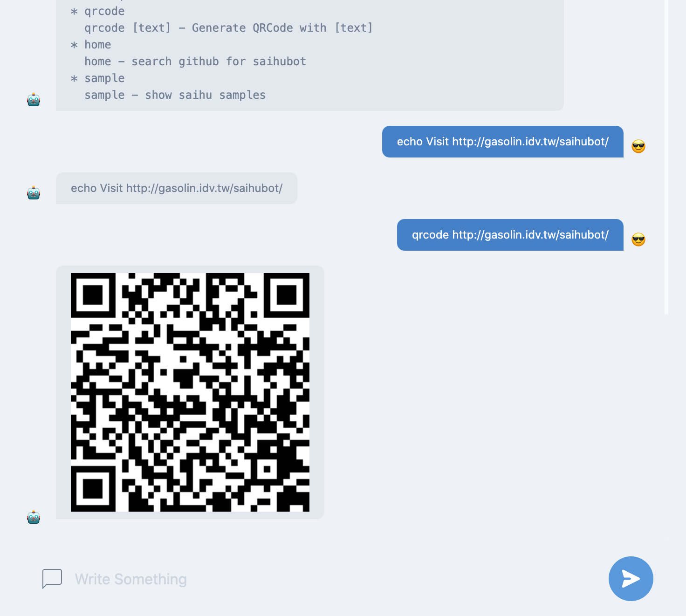Viewport: 686px width, 616px height.
Task: Click the blue qrcode command message bubble
Action: coord(510,235)
